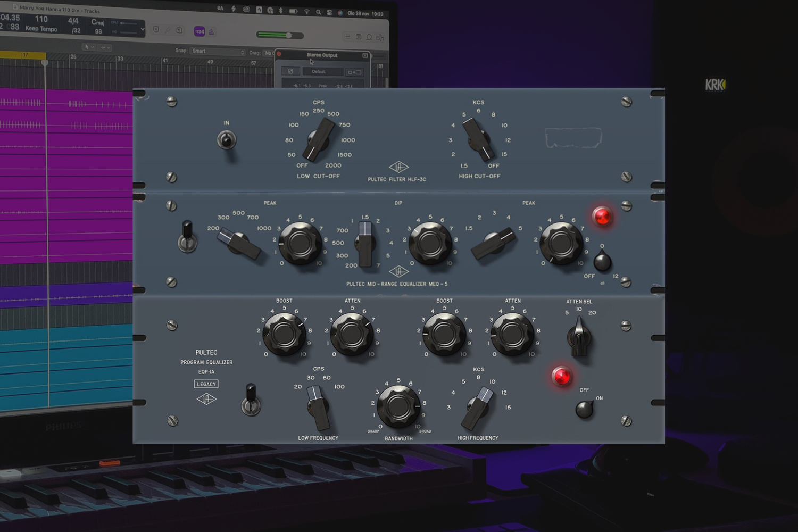Click the LEGACY badge on the EQP-1A panel
Viewport: 798px width, 532px height.
coord(206,384)
